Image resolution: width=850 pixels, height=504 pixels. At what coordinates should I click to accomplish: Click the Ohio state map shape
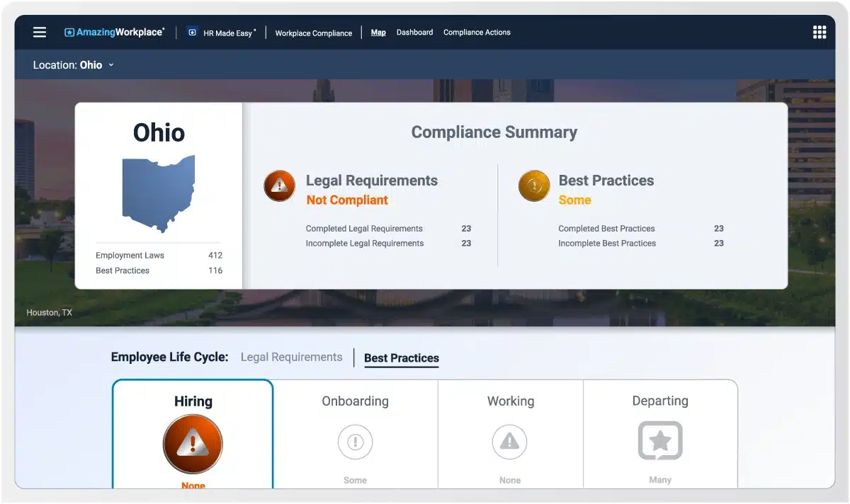pyautogui.click(x=158, y=194)
